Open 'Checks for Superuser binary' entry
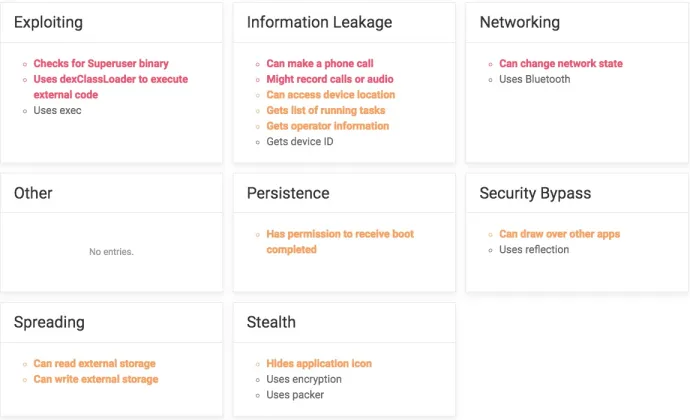 pyautogui.click(x=101, y=63)
